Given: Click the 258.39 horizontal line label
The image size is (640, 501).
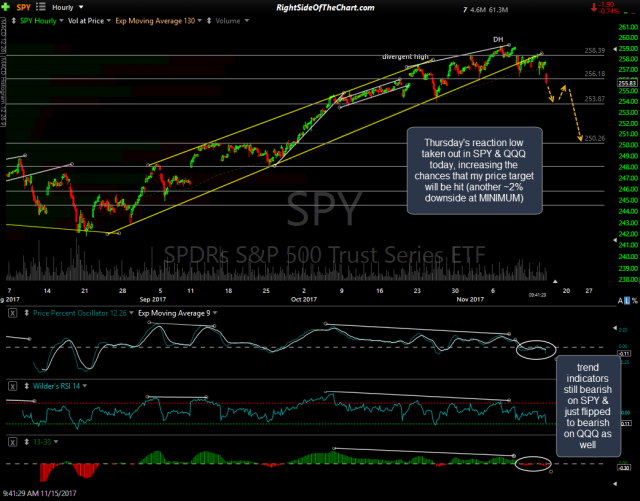Looking at the screenshot, I should click(x=595, y=51).
